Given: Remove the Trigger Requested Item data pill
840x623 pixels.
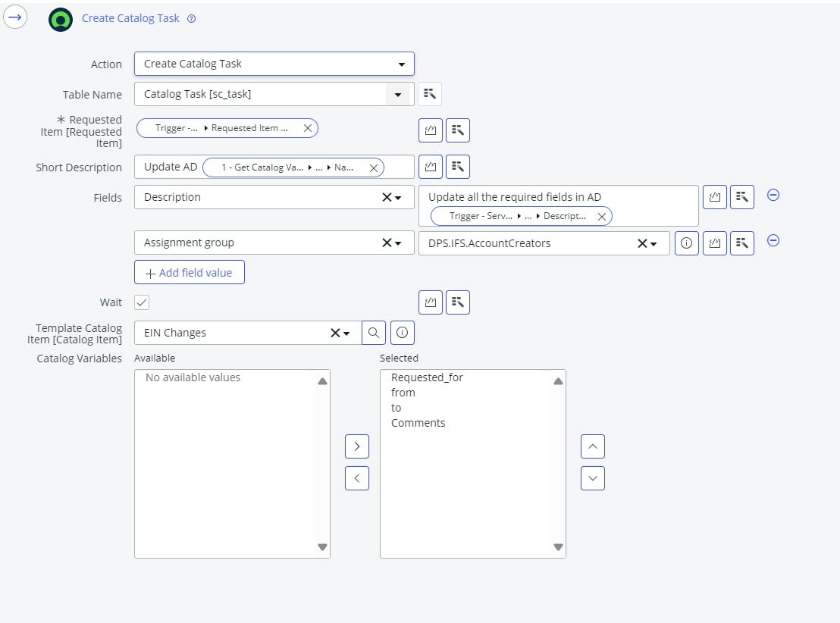Looking at the screenshot, I should pos(308,128).
